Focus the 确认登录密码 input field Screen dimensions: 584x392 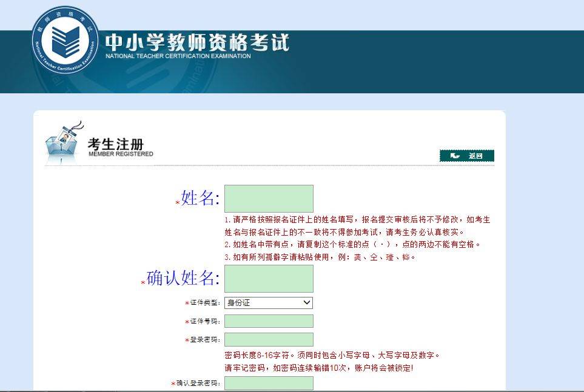pos(269,383)
